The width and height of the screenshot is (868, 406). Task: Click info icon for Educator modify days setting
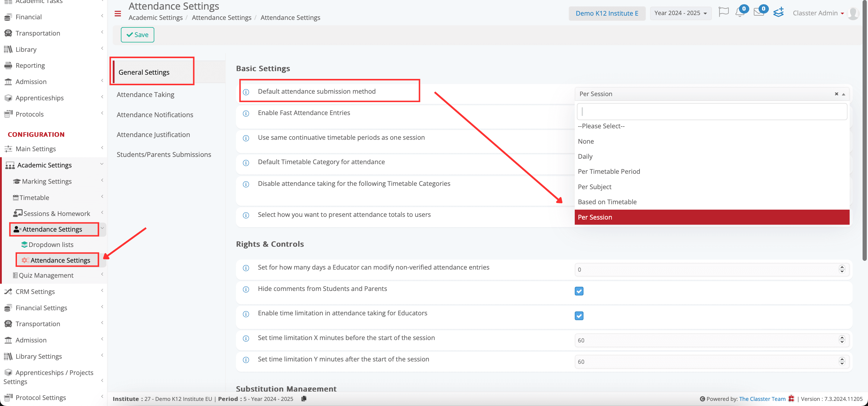(x=246, y=268)
